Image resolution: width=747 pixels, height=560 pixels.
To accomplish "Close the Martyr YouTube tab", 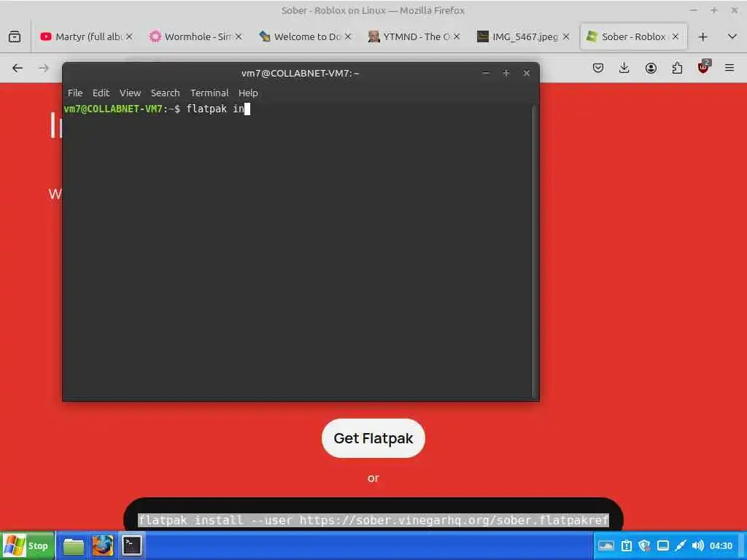I will [x=129, y=36].
